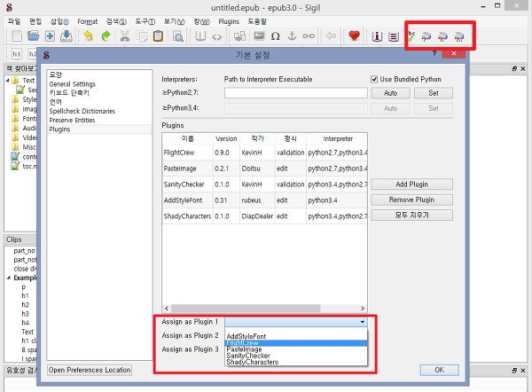The height and width of the screenshot is (392, 532).
Task: Click the Python 2.7 path input field
Action: click(296, 93)
